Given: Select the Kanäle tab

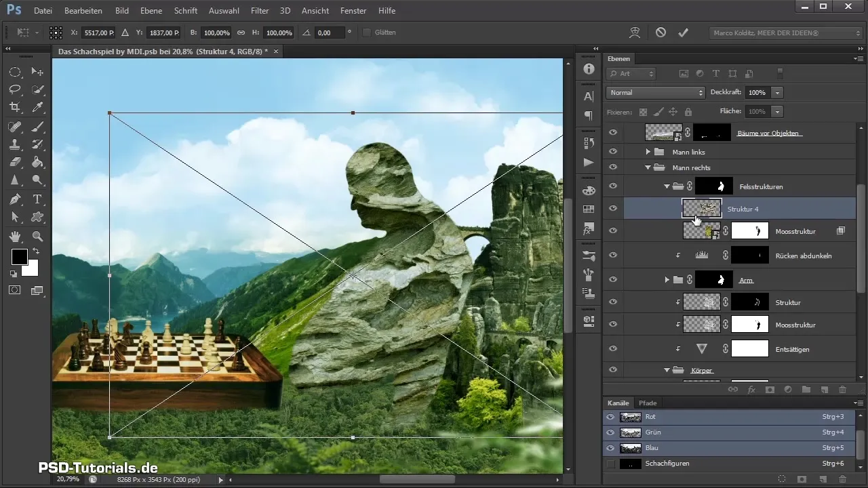Looking at the screenshot, I should point(618,403).
